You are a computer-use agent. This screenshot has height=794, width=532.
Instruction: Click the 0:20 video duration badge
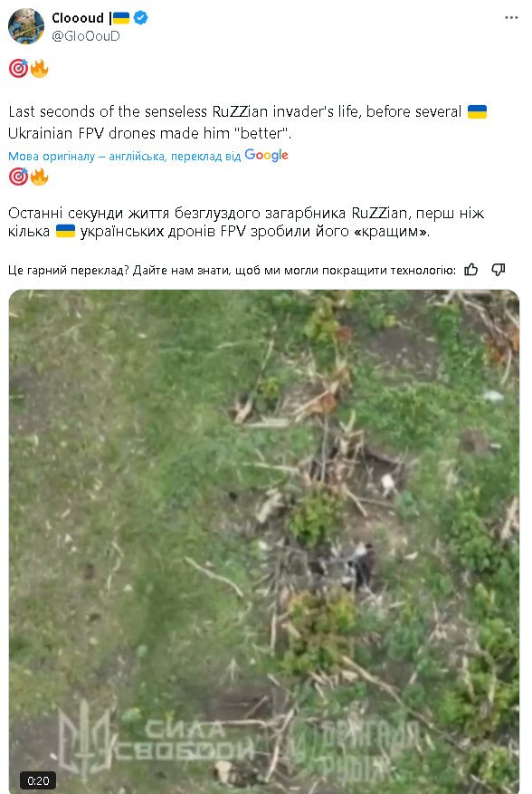(38, 780)
